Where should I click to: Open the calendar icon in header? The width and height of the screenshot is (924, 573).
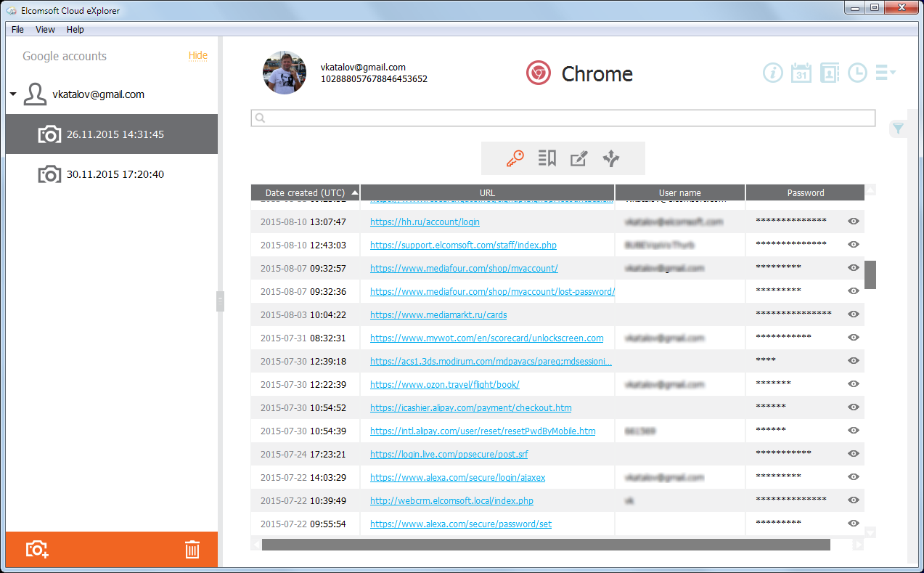coord(801,73)
